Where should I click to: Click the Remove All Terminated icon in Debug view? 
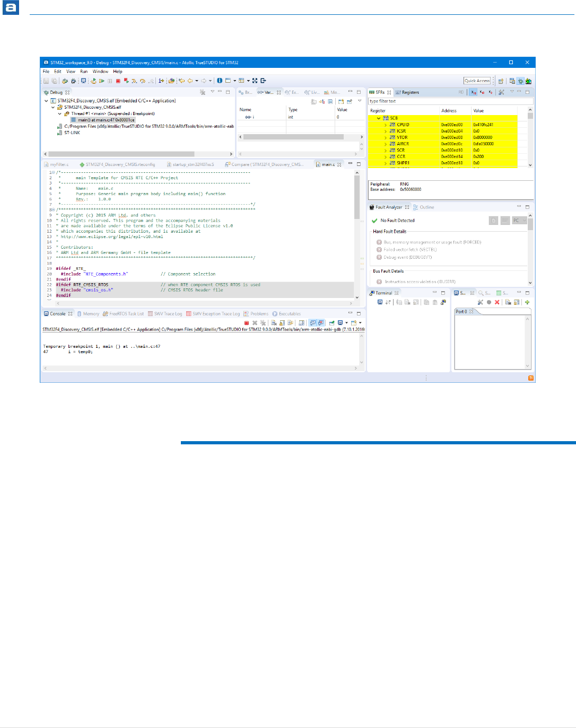[202, 92]
